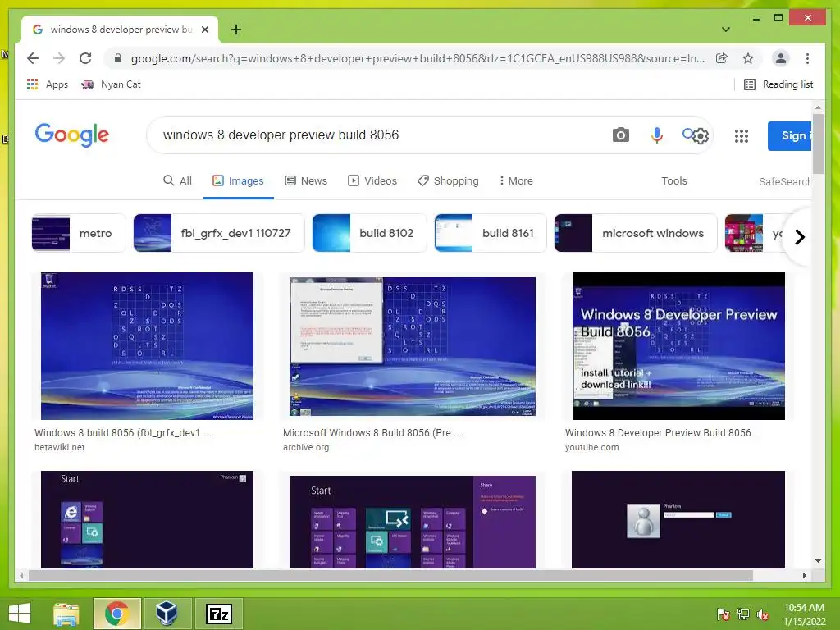The image size is (840, 630).
Task: Open the Nyan Cat bookmark
Action: (x=111, y=84)
